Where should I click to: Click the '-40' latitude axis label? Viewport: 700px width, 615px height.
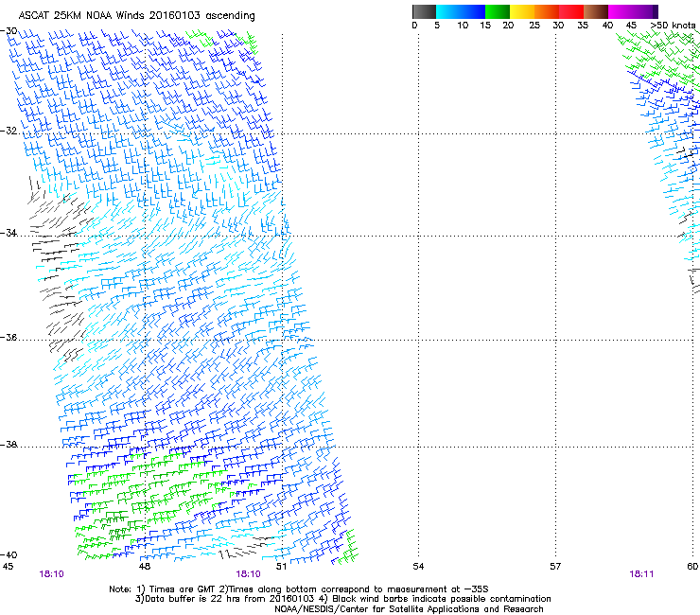(x=9, y=554)
